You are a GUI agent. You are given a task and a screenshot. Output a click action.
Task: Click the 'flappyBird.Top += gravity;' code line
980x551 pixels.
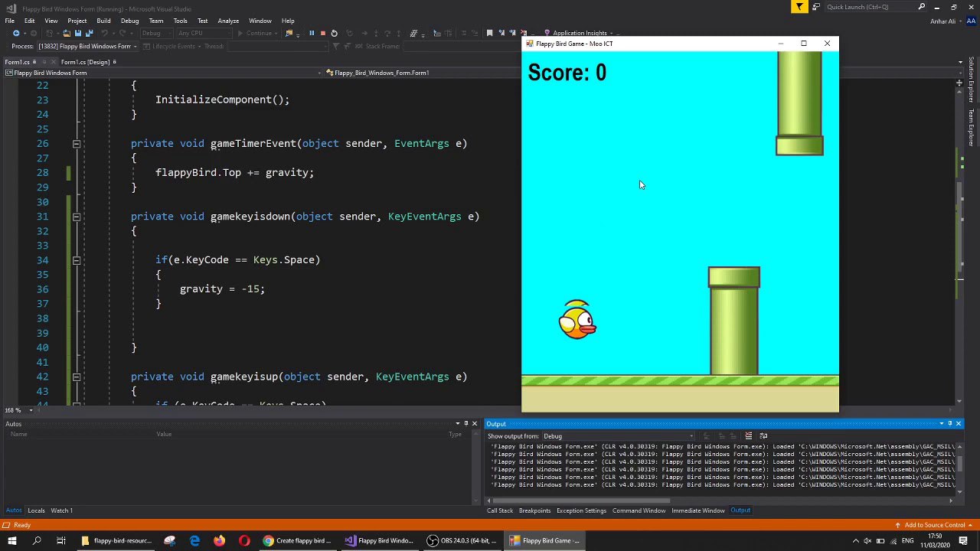point(234,173)
